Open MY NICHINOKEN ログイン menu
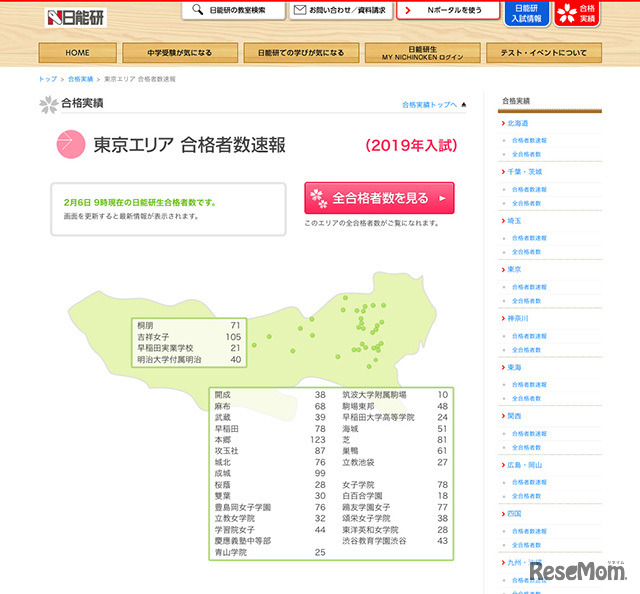This screenshot has width=640, height=594. [x=422, y=53]
